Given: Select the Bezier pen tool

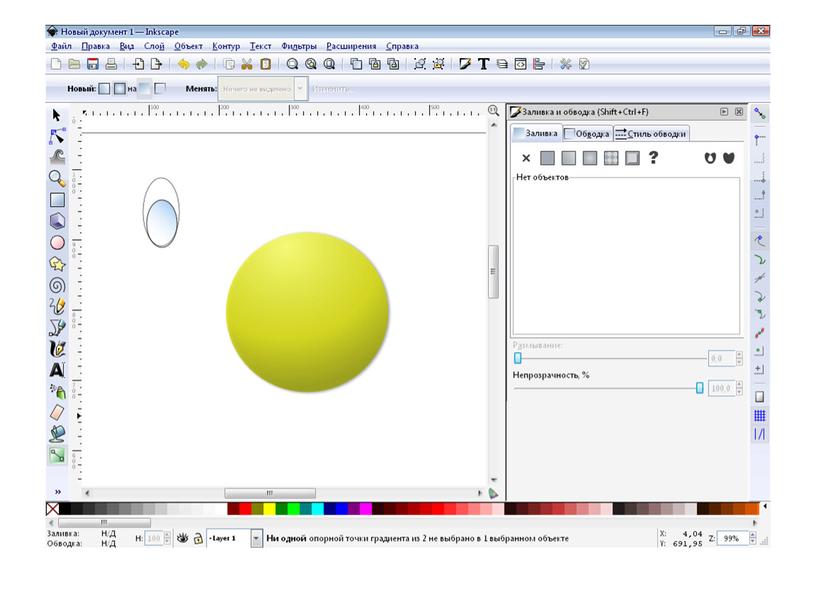Looking at the screenshot, I should point(57,327).
